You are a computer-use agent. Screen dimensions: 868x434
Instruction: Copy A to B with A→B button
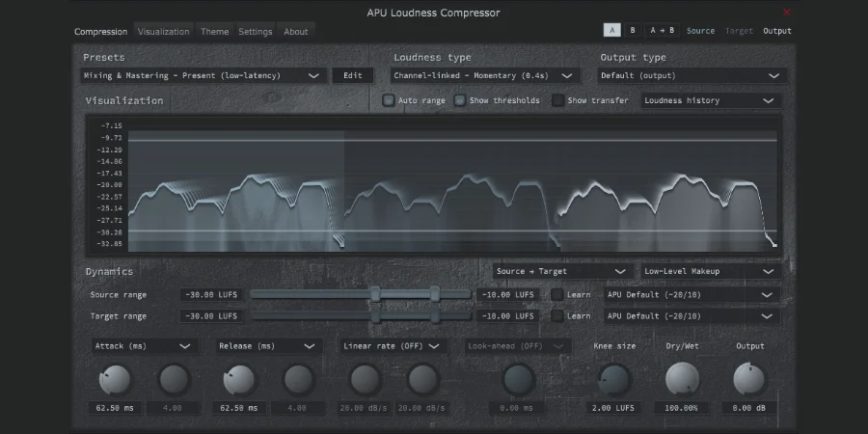coord(662,31)
